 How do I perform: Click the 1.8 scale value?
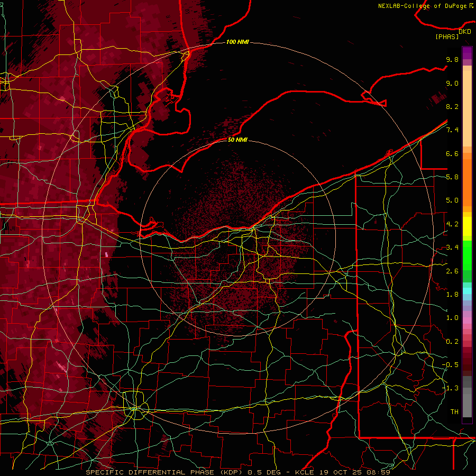(452, 295)
